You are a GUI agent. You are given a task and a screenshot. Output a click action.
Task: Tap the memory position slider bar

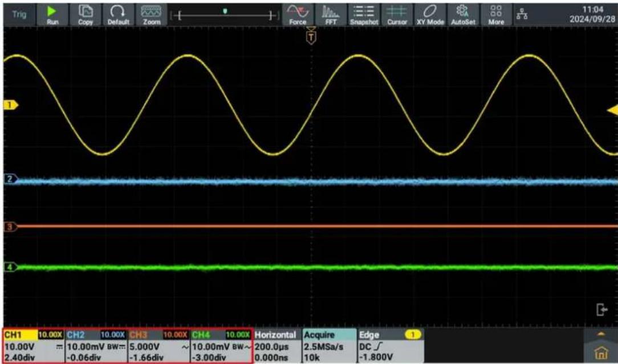225,15
